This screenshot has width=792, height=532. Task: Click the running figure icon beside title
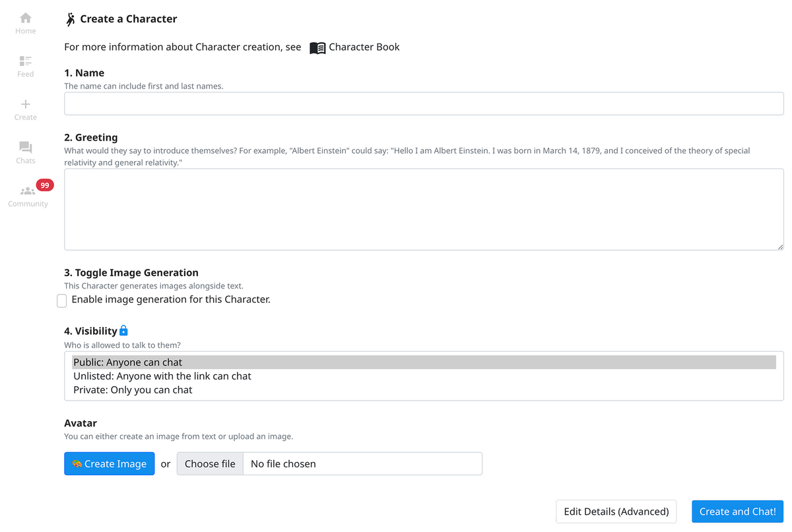point(71,19)
